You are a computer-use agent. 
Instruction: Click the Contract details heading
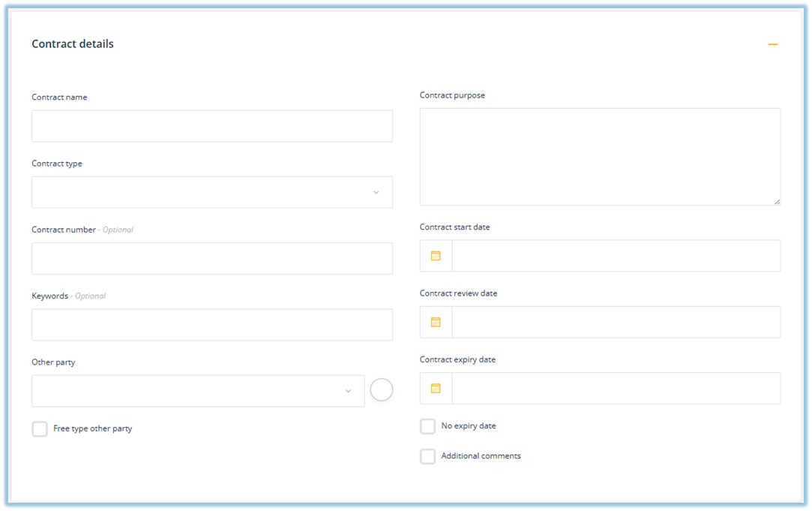[73, 44]
